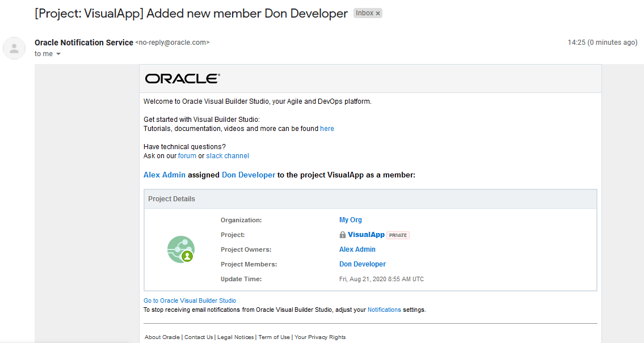Click the VisualApp project avatar icon
Image resolution: width=644 pixels, height=343 pixels.
pyautogui.click(x=181, y=249)
